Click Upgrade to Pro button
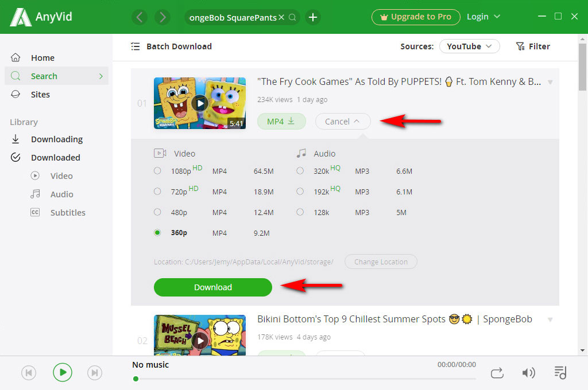The width and height of the screenshot is (588, 390). pyautogui.click(x=416, y=17)
